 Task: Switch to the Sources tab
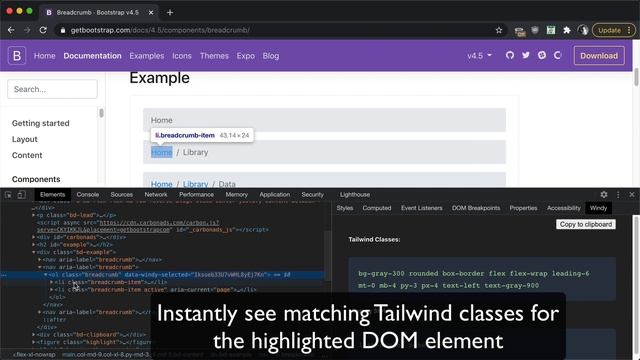[122, 195]
